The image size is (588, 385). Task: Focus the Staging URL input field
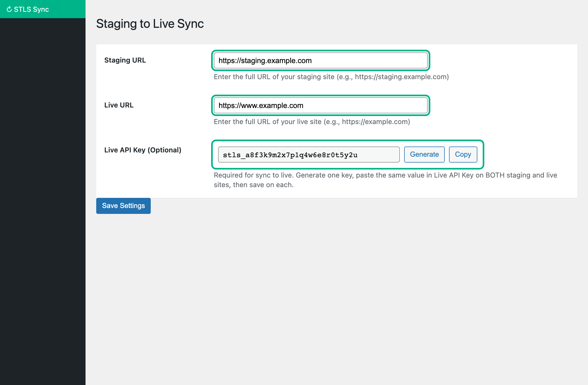[x=321, y=60]
